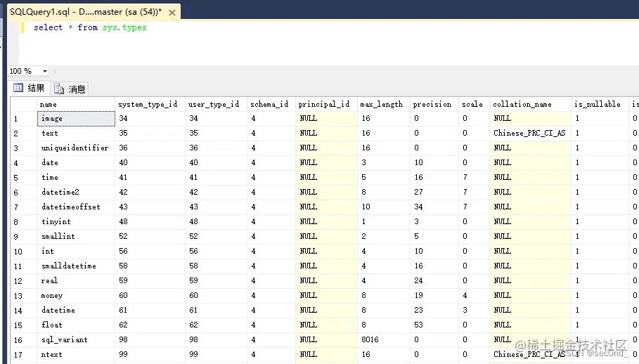Switch to the 消息 messages tab
639x364 pixels.
pos(70,89)
